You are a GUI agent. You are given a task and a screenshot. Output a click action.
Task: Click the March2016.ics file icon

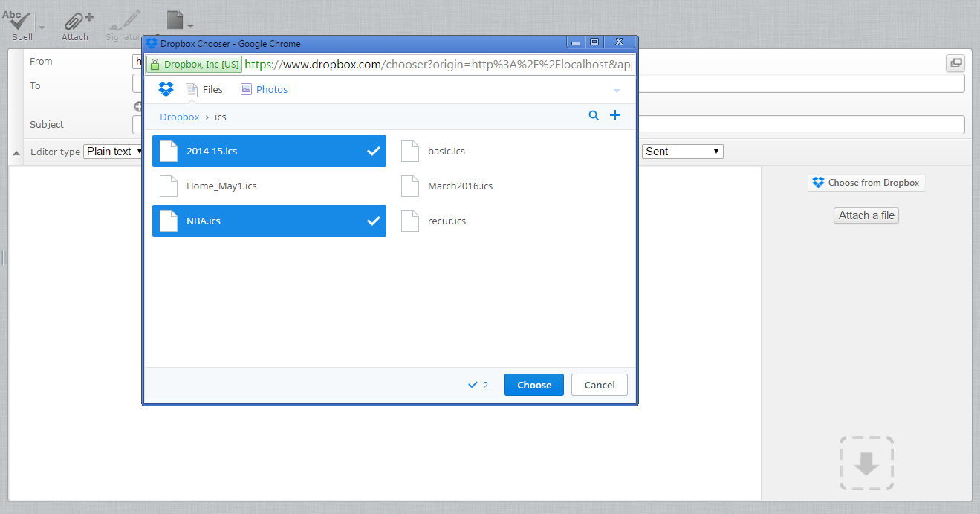pyautogui.click(x=410, y=186)
